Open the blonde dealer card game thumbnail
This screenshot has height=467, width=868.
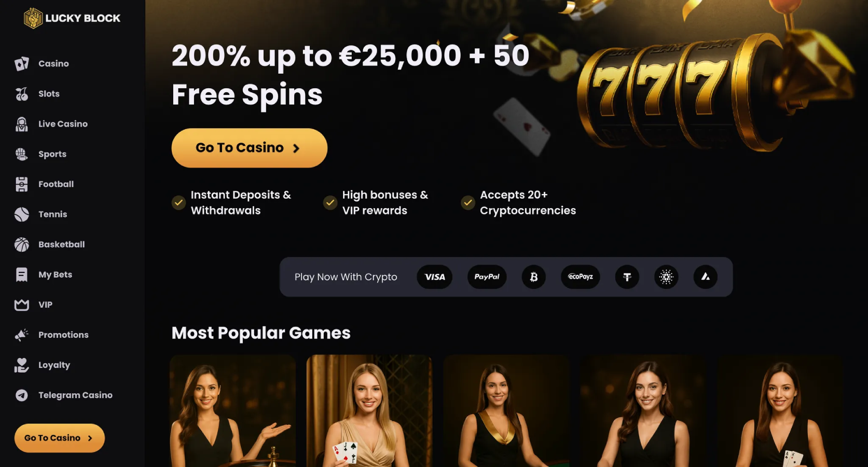tap(369, 411)
